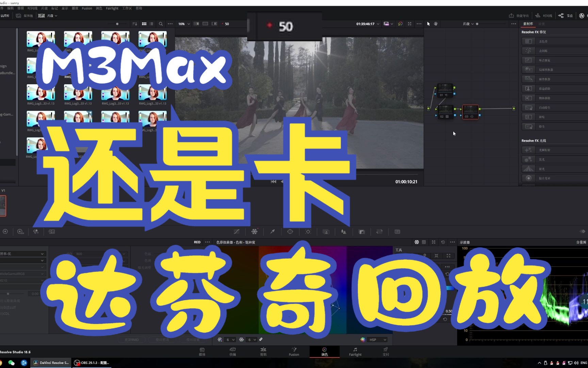Toggle the LUT库 browser button
The width and height of the screenshot is (588, 368).
pos(5,16)
